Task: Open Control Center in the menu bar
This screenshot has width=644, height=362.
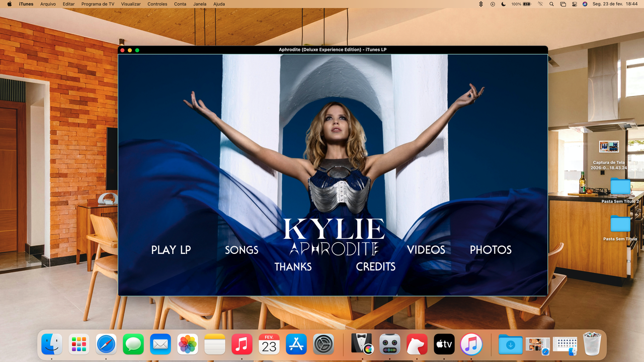Action: click(x=574, y=4)
